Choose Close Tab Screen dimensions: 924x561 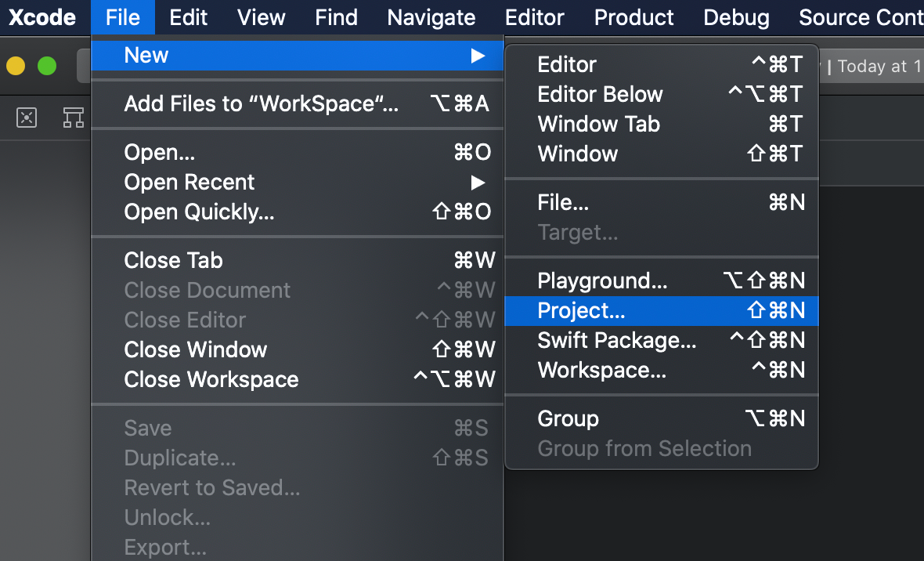coord(297,260)
